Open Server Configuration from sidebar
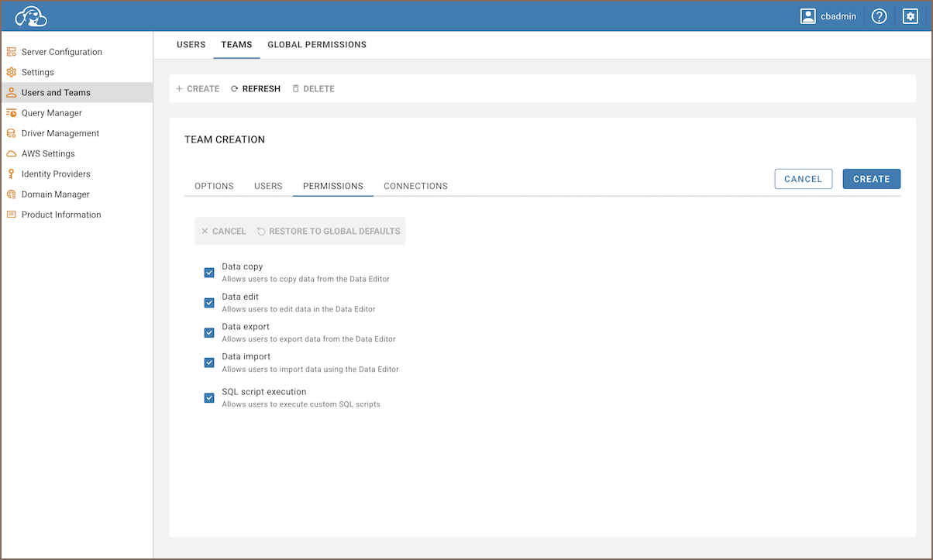The image size is (933, 560). (61, 52)
